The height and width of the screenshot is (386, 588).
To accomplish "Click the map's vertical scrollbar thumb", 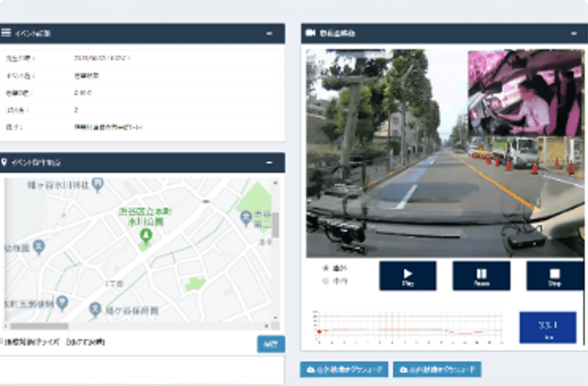I will pyautogui.click(x=276, y=225).
